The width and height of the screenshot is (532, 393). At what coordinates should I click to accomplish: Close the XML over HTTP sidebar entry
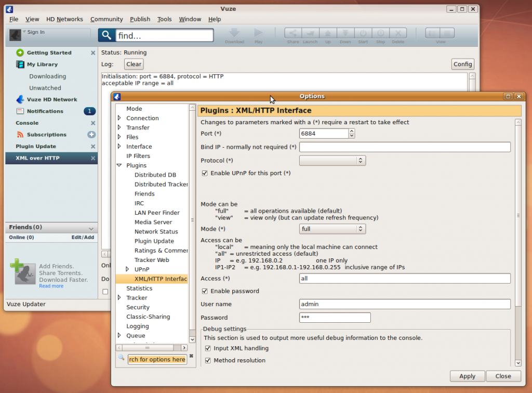[x=93, y=158]
